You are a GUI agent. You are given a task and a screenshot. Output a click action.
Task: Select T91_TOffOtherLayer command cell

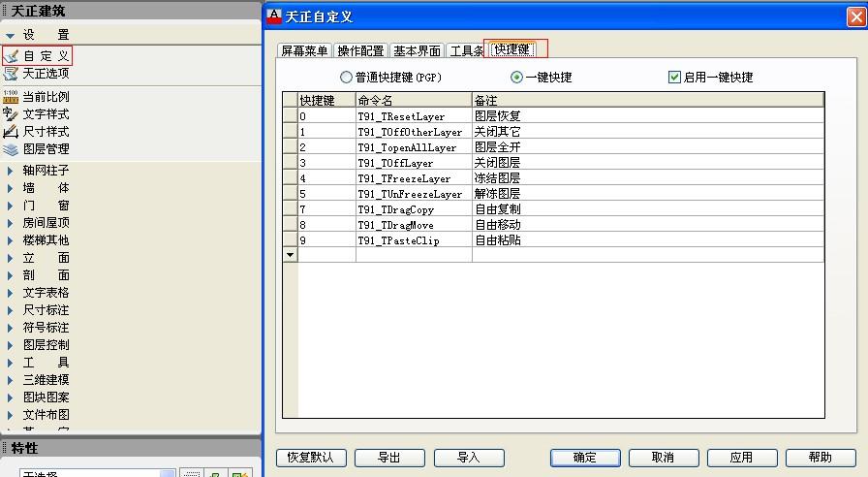tap(414, 131)
